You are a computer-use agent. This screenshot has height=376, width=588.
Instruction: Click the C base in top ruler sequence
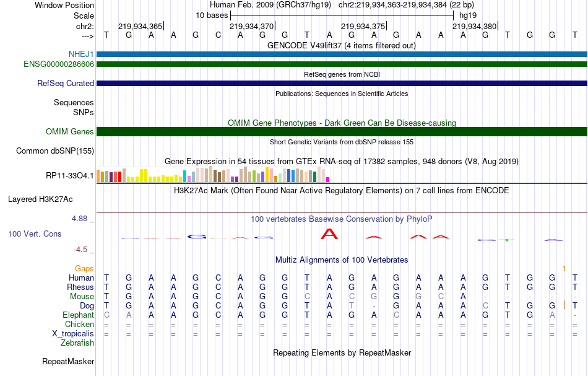[x=218, y=35]
